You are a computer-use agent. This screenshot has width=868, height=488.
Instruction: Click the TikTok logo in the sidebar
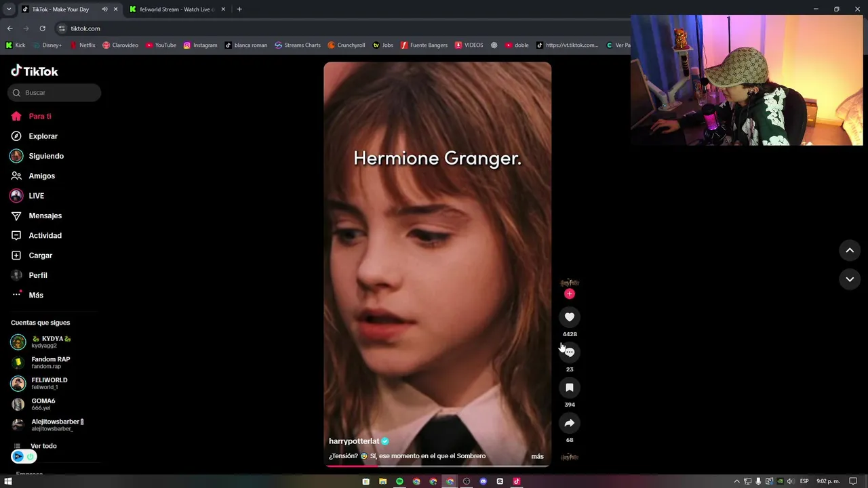35,71
